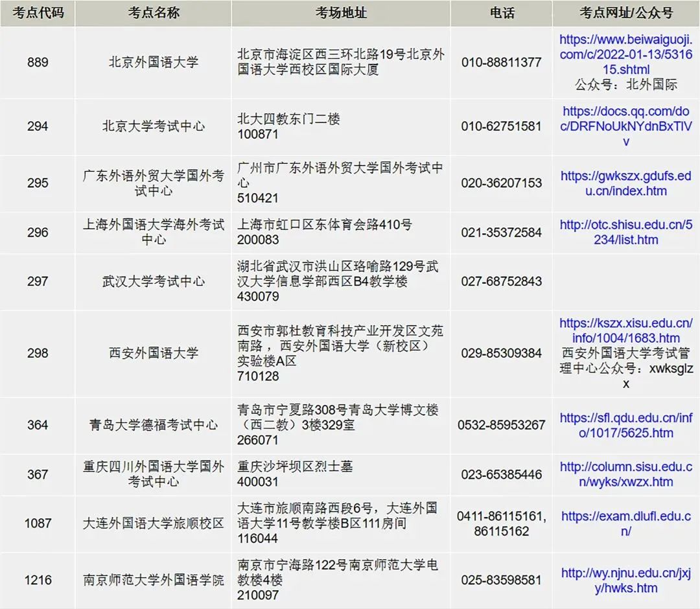
Task: Click the 电话 column header
Action: pyautogui.click(x=502, y=13)
